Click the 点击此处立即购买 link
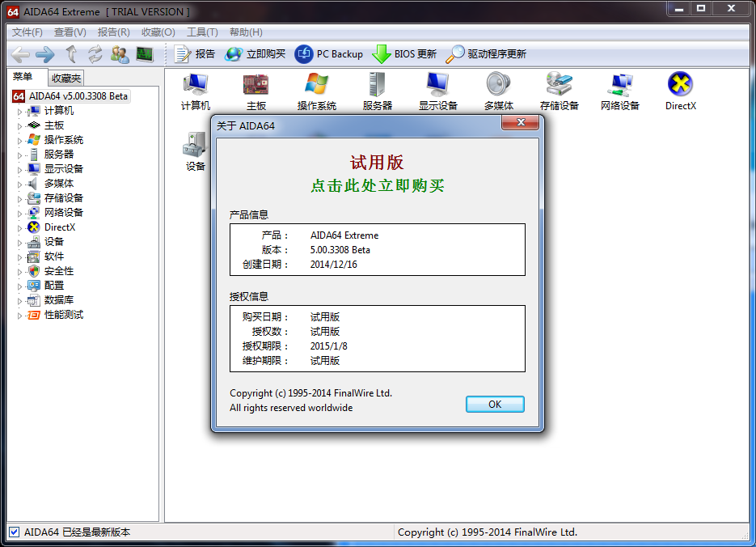Screen dimensions: 756x547 click(377, 186)
